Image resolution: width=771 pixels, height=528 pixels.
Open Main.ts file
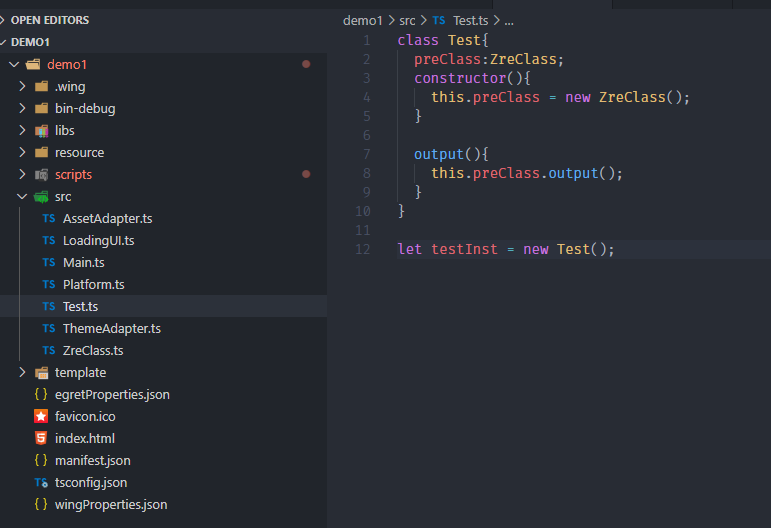click(x=84, y=263)
